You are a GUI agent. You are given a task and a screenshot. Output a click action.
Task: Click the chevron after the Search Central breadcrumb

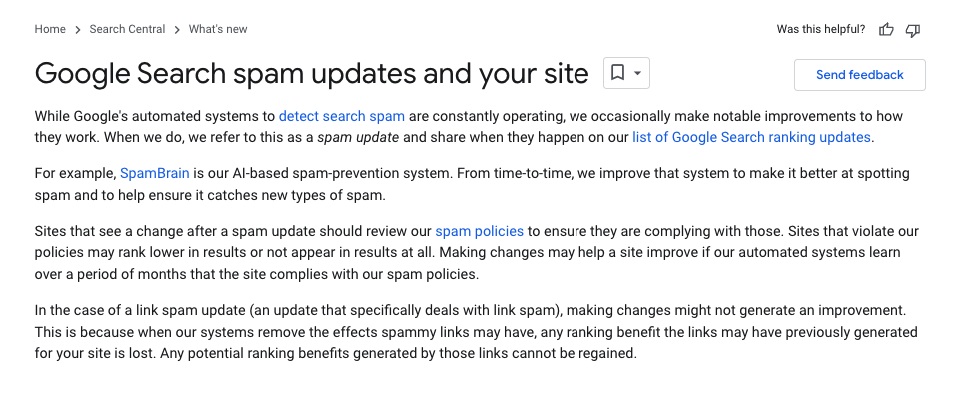coord(177,29)
